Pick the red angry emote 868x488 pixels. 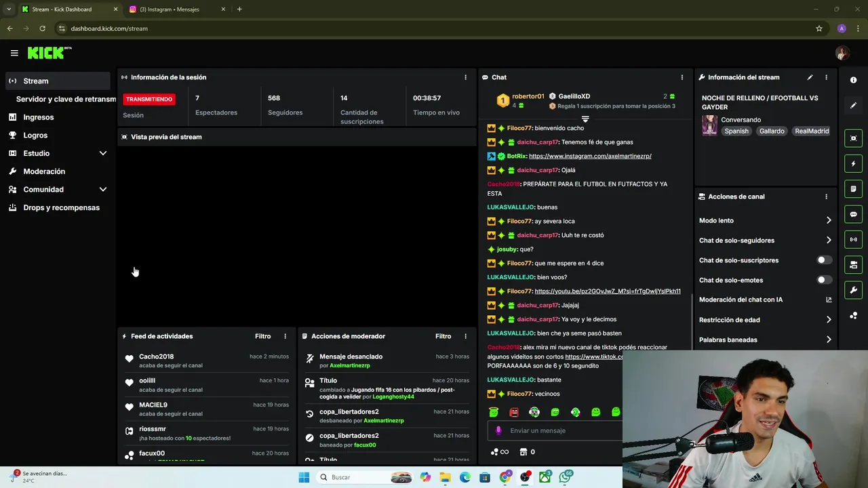(514, 412)
